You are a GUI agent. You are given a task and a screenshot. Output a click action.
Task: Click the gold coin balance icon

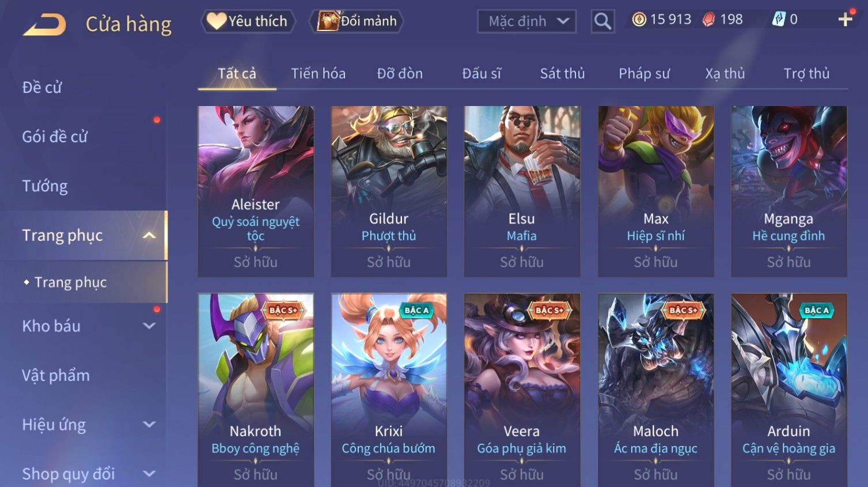click(639, 20)
